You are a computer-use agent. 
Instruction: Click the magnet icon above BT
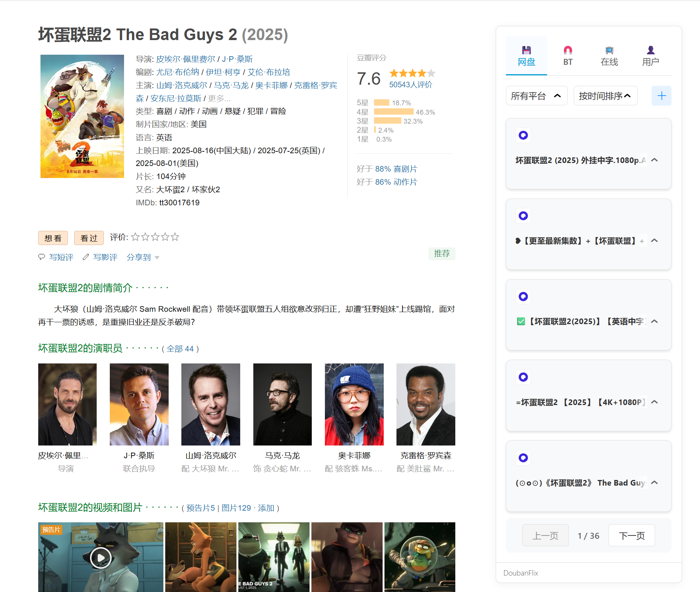[x=568, y=50]
